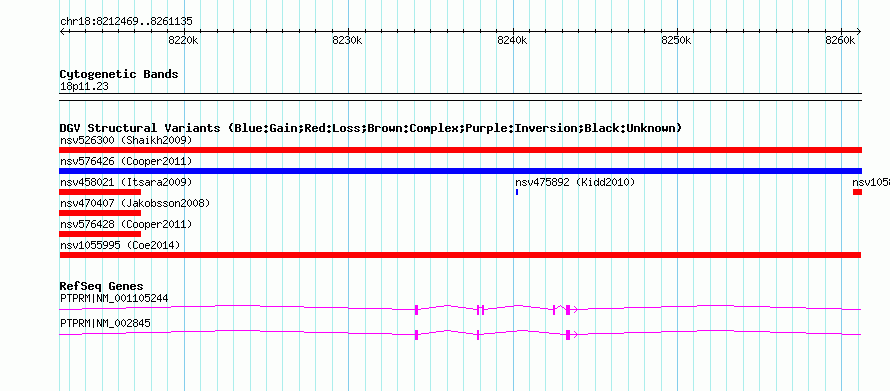
Task: Click the 8250k ruler tick label
Action: click(x=676, y=40)
